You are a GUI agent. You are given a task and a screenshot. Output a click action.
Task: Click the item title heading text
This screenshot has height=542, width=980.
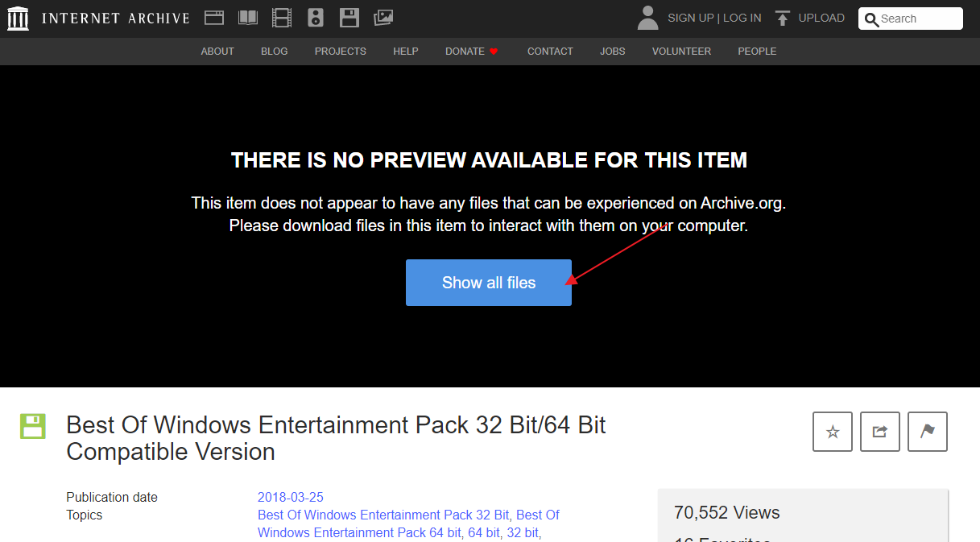336,438
